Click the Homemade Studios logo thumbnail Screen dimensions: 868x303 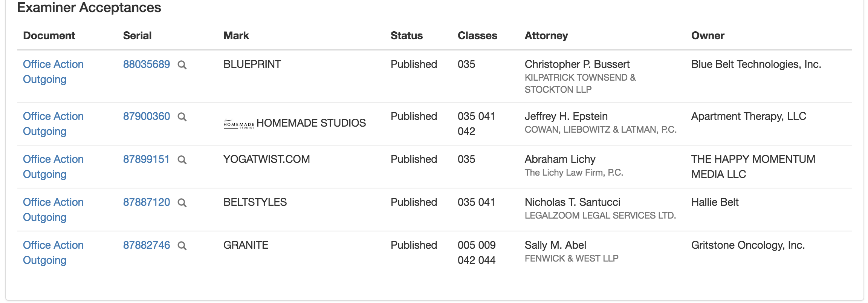point(239,124)
